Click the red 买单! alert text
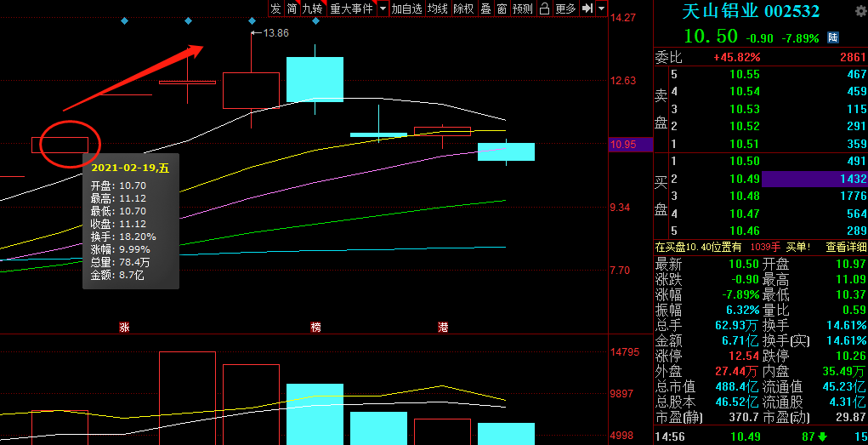Image resolution: width=868 pixels, height=445 pixels. [798, 247]
